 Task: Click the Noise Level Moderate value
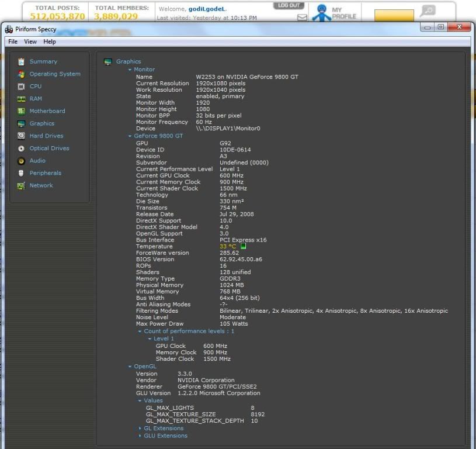pyautogui.click(x=232, y=317)
